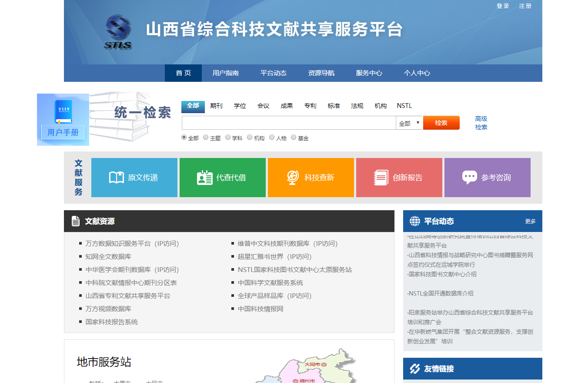Screen dimensions: 588x383
Task: Click the globe icon beside 平台动态
Action: pos(415,221)
